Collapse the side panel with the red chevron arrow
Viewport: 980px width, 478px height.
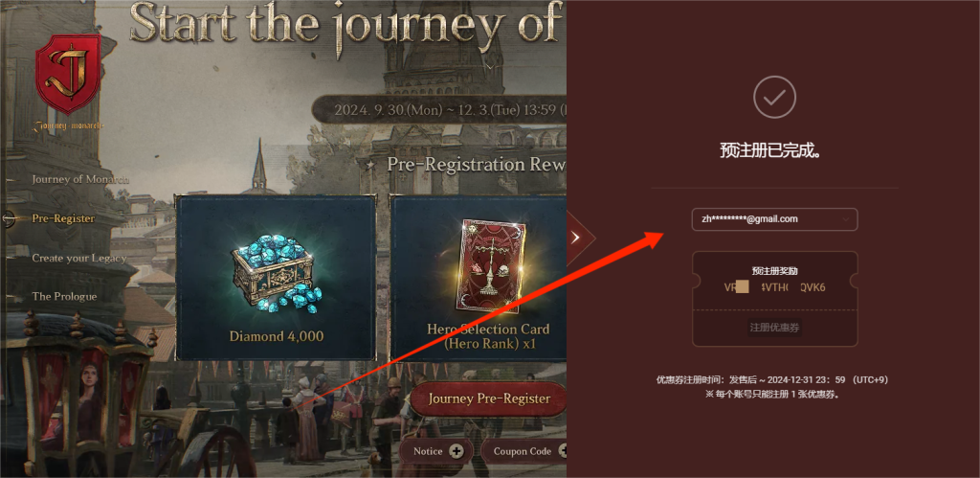tap(577, 238)
